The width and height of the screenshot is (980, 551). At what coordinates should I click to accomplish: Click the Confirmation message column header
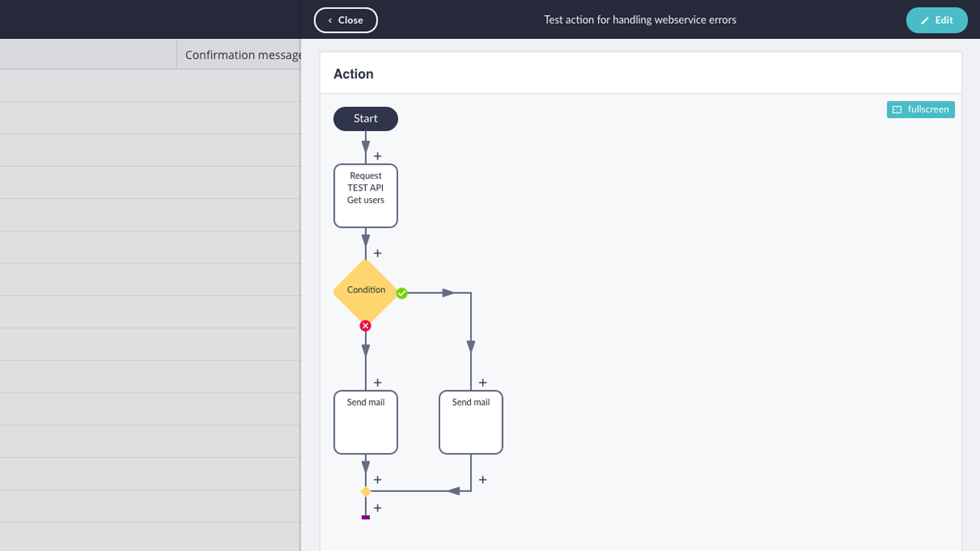(242, 55)
